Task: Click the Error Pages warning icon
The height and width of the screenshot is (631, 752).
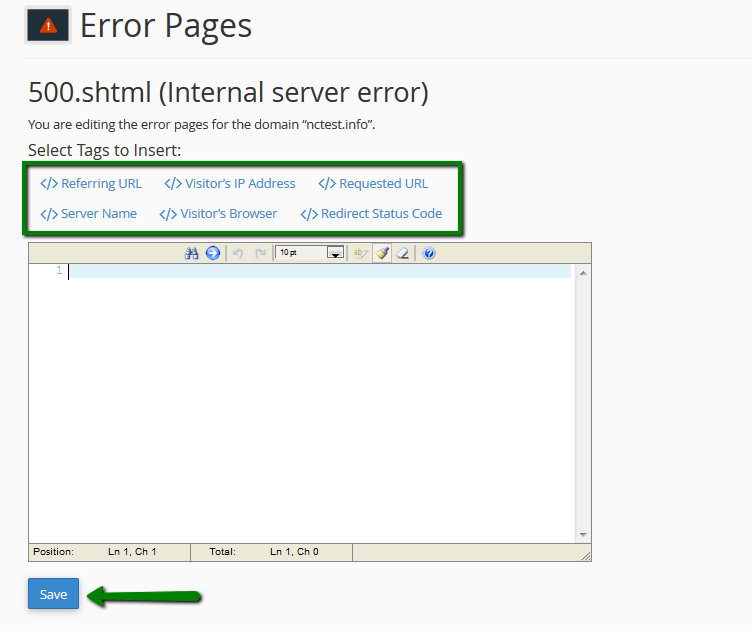Action: click(48, 27)
